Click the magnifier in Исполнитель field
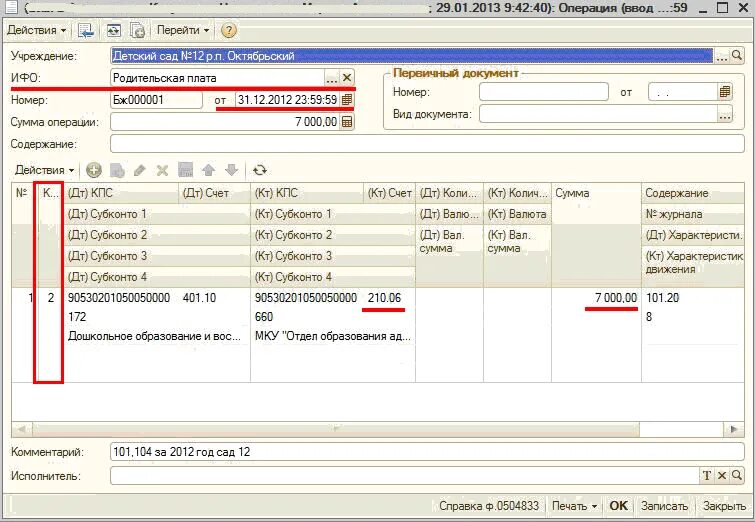755x522 pixels. click(x=737, y=475)
